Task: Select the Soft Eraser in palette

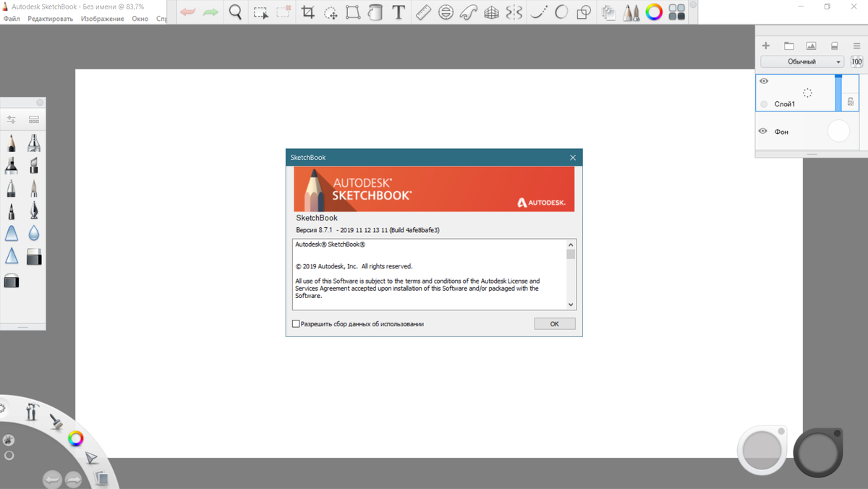Action: [x=12, y=281]
